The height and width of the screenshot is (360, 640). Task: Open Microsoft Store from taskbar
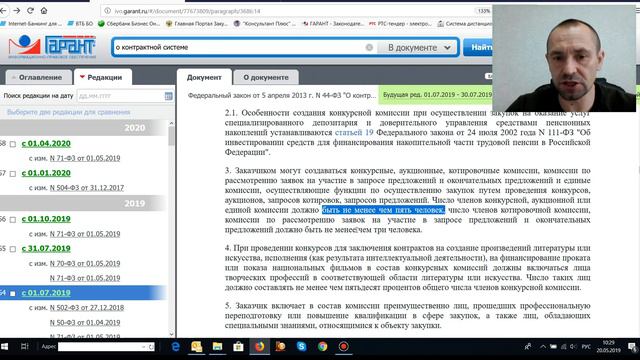coord(238,347)
